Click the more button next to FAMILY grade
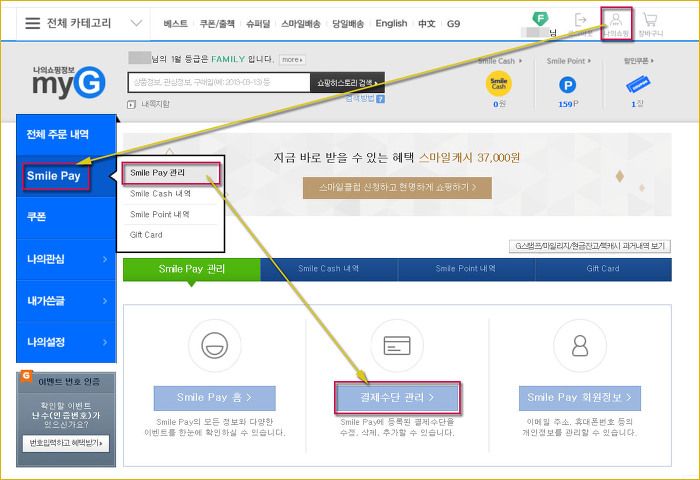This screenshot has width=700, height=480. point(292,59)
